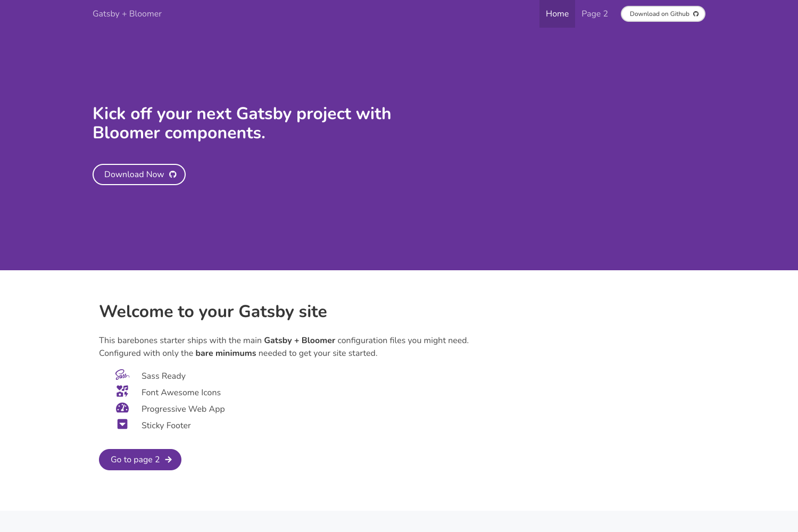Click the GitHub icon inside Download Now
The image size is (798, 532).
click(172, 174)
